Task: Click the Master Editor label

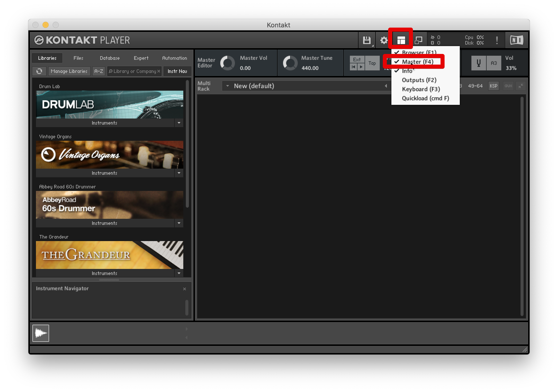Action: (206, 63)
